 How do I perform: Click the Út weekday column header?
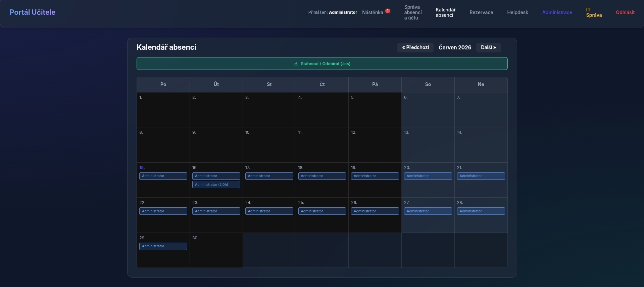pos(216,84)
